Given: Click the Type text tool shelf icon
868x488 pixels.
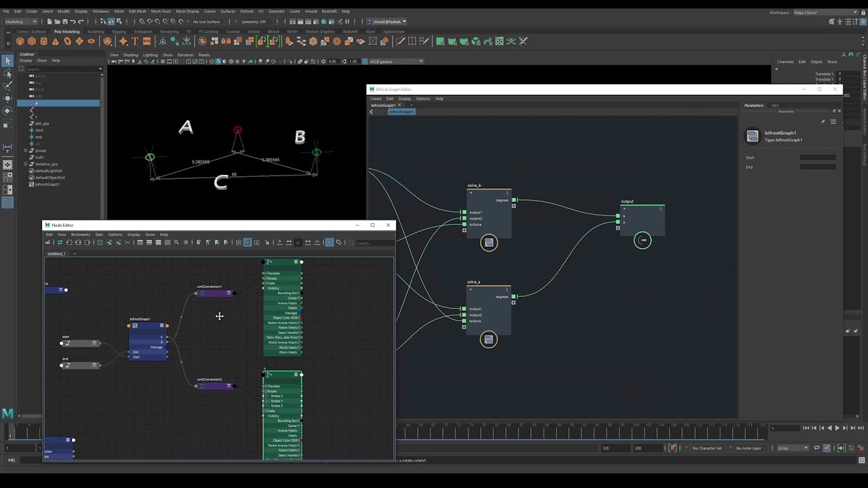Looking at the screenshot, I should point(135,41).
